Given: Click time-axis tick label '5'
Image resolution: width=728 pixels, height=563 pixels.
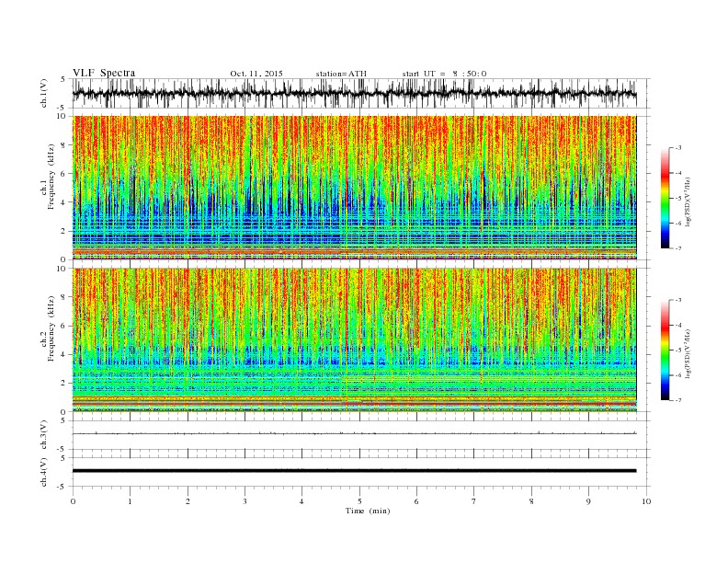Looking at the screenshot, I should [359, 501].
